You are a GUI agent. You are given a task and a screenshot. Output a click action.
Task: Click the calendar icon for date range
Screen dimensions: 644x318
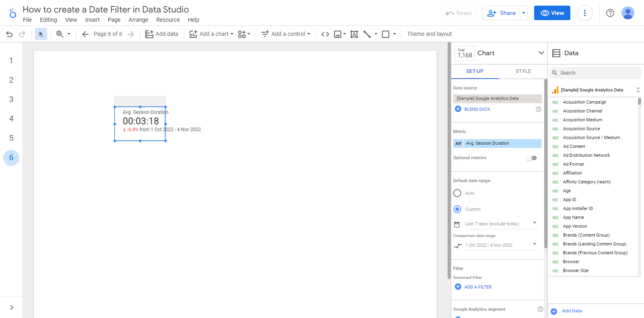pos(457,224)
